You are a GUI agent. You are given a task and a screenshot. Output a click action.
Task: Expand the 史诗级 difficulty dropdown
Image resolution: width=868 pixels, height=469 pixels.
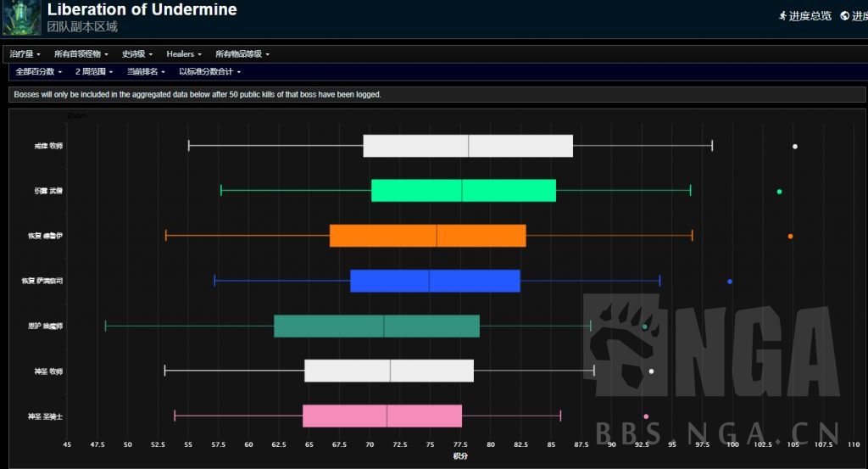[x=137, y=54]
